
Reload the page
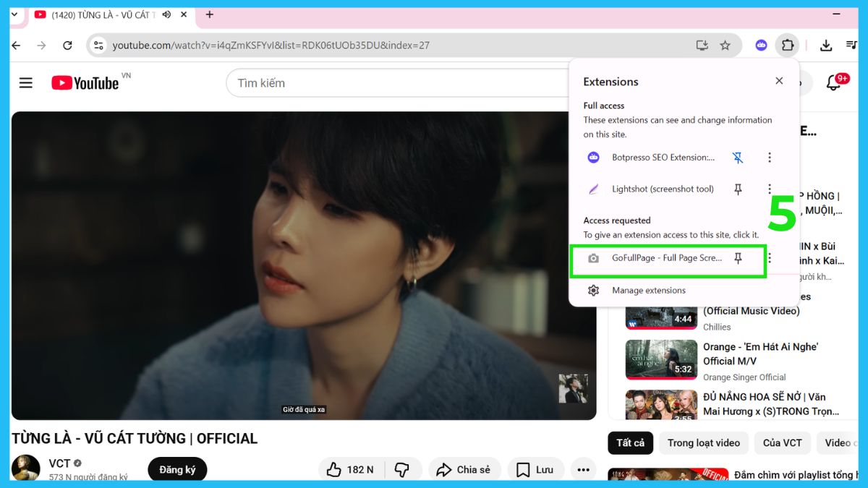(67, 46)
